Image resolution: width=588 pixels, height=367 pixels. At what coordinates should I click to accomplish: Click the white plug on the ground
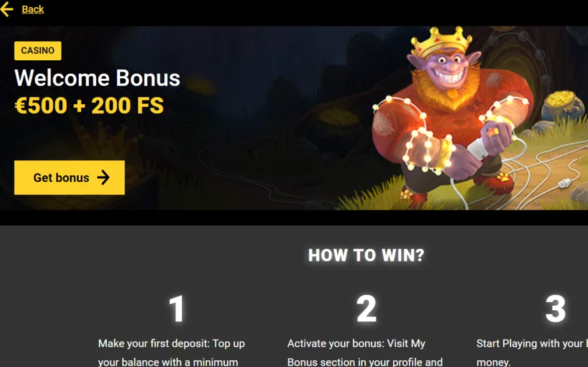[565, 183]
